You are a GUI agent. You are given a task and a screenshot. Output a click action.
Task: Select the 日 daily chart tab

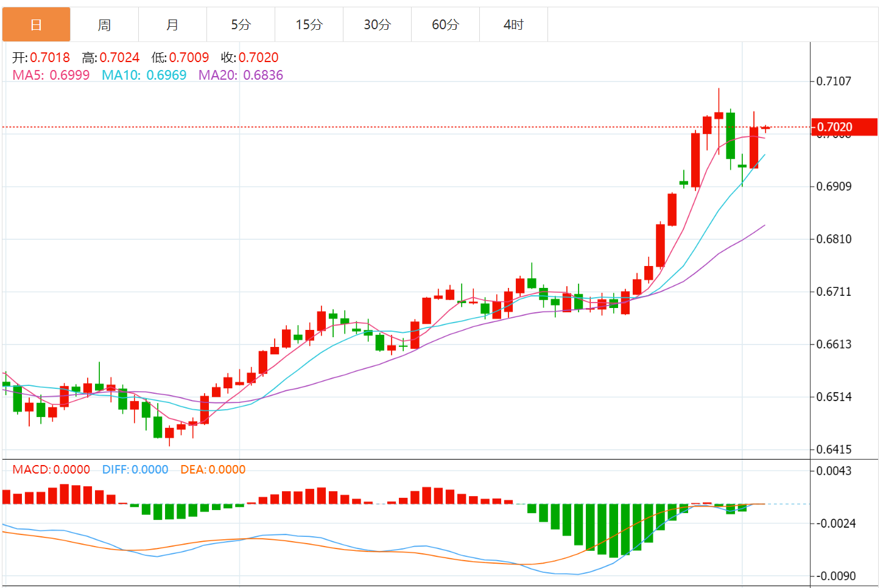tap(37, 25)
